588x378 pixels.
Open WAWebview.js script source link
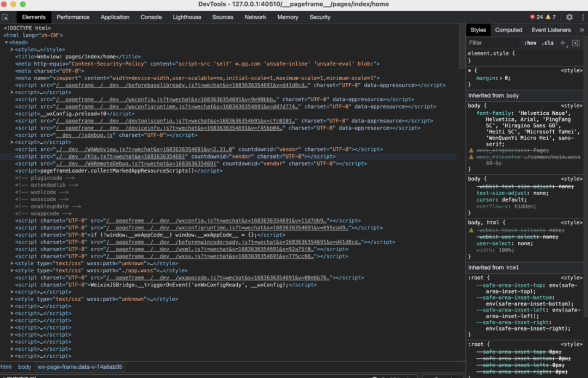(145, 149)
